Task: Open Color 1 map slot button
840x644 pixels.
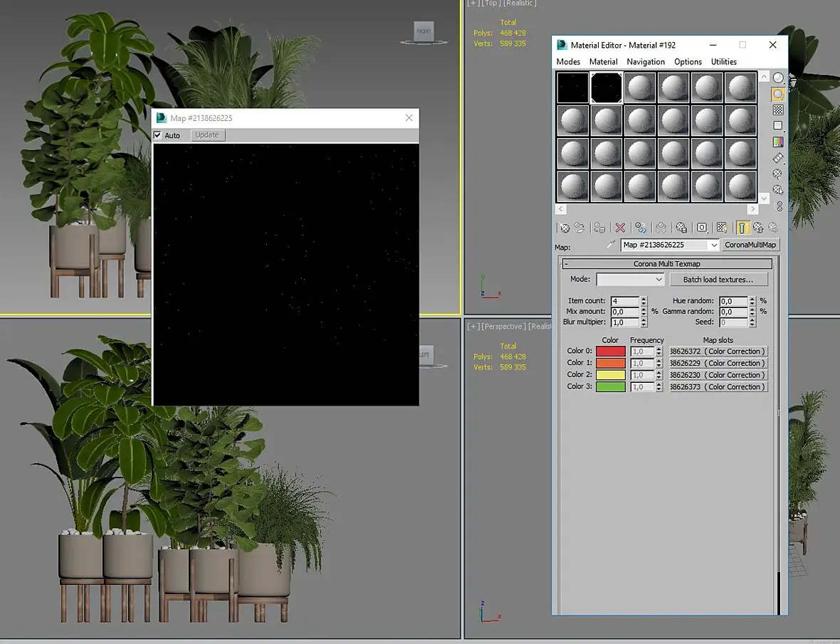Action: tap(718, 363)
